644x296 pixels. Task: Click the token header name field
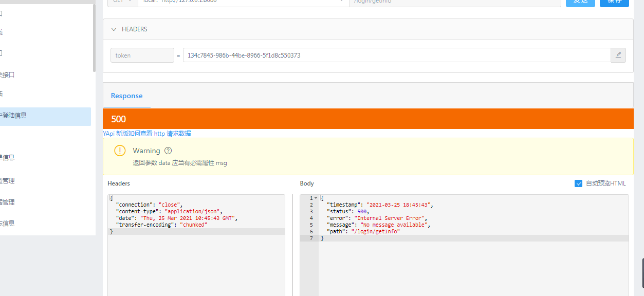(142, 55)
